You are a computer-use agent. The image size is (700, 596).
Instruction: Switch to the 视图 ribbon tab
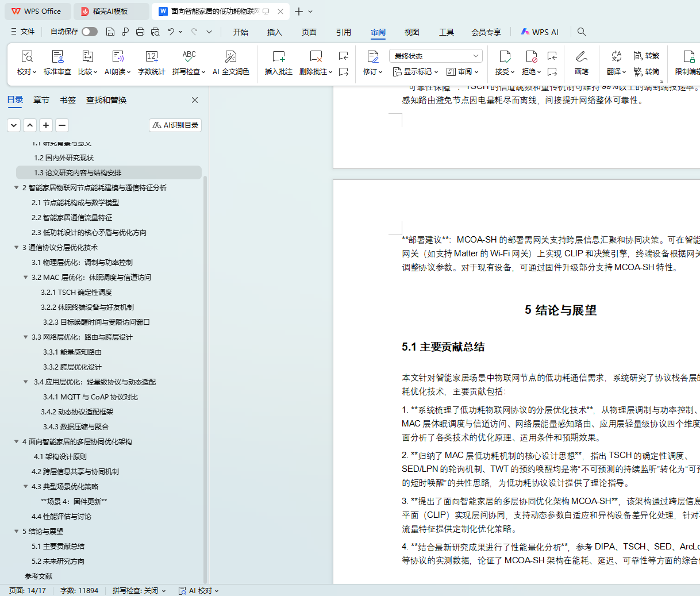[x=411, y=32]
